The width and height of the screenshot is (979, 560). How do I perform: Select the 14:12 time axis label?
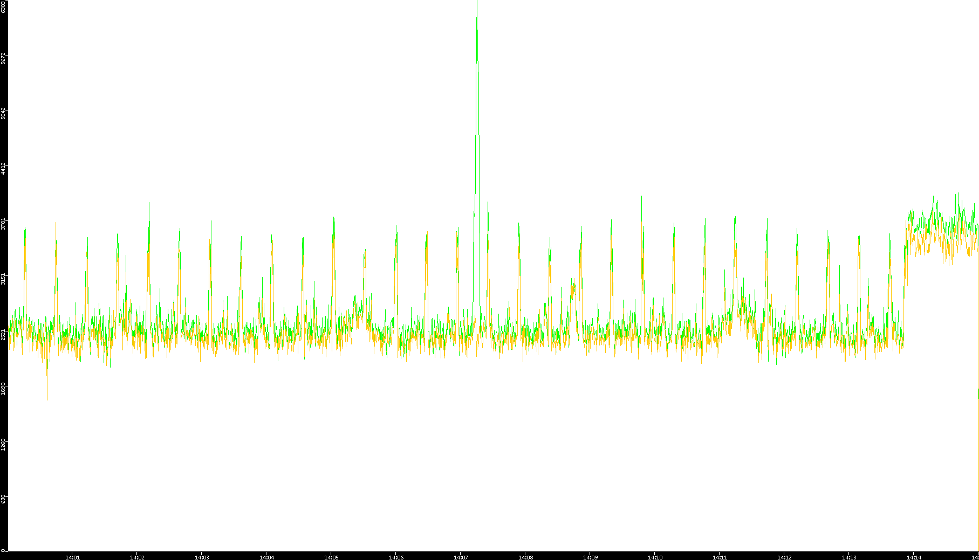(784, 557)
